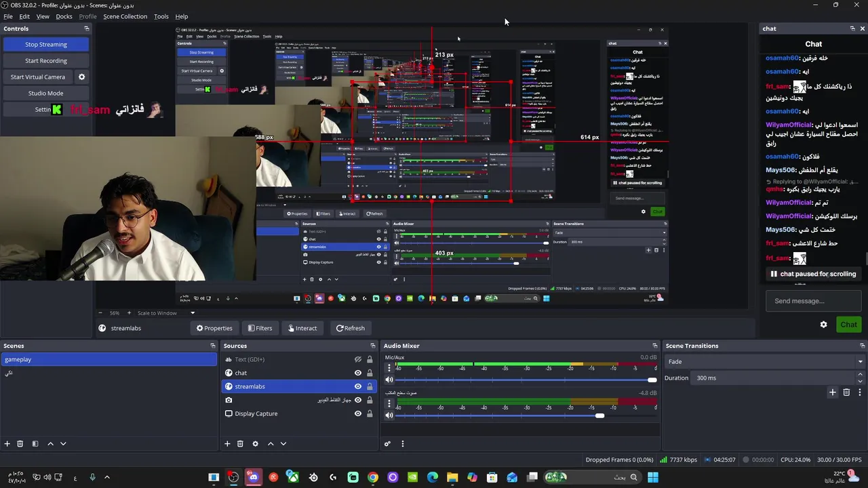Add a new scene with the plus icon

click(x=7, y=444)
